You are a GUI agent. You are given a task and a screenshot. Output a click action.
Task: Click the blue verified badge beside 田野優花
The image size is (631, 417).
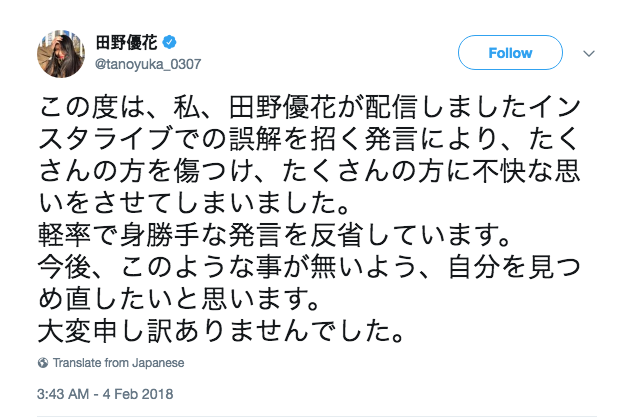tap(170, 43)
